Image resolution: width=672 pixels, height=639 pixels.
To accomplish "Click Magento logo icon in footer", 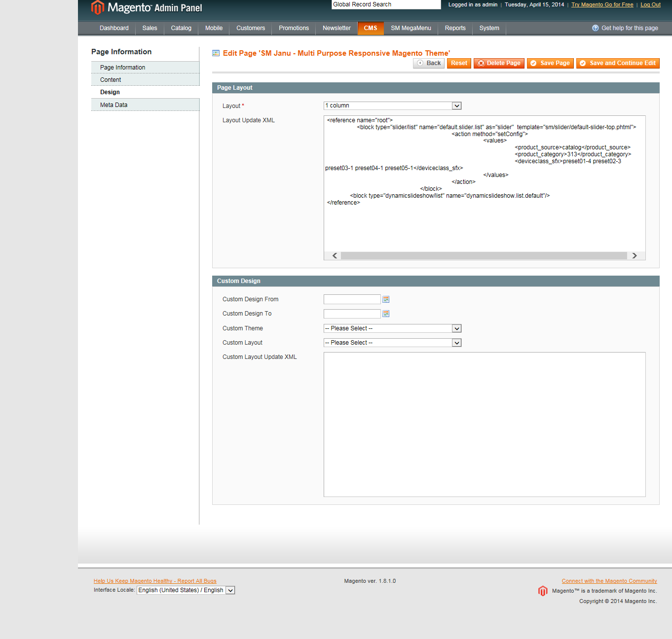I will coord(543,591).
